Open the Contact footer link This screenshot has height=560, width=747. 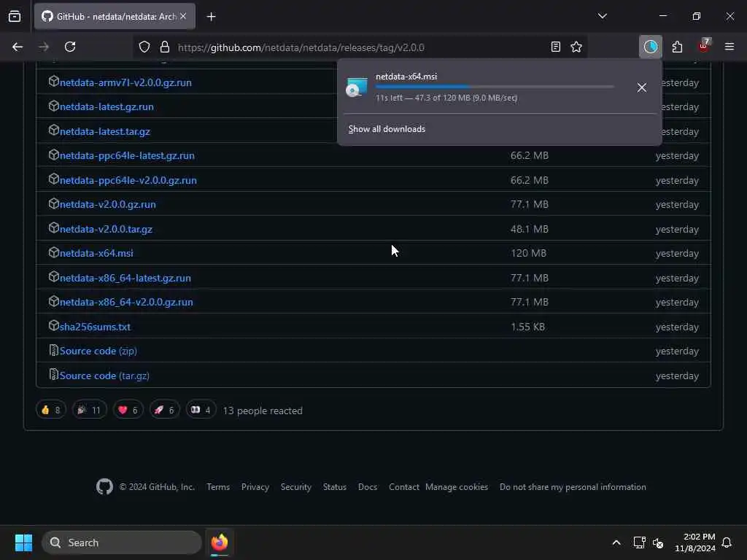click(403, 487)
